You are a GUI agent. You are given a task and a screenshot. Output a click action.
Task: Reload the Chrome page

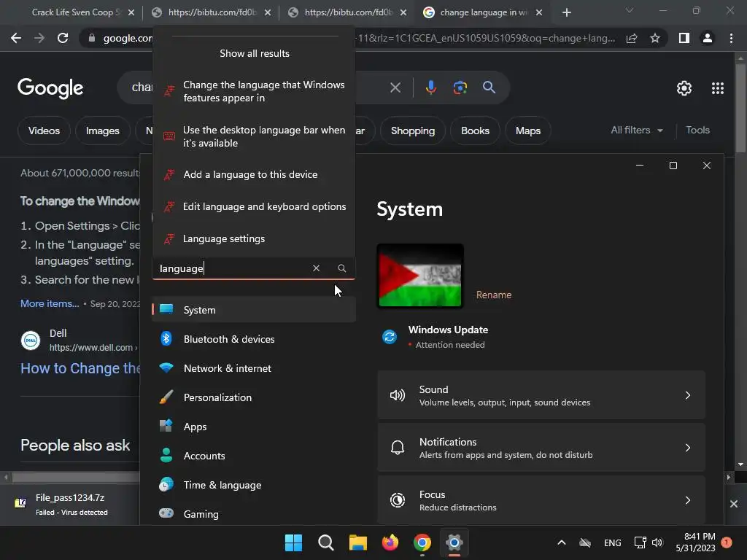click(63, 38)
